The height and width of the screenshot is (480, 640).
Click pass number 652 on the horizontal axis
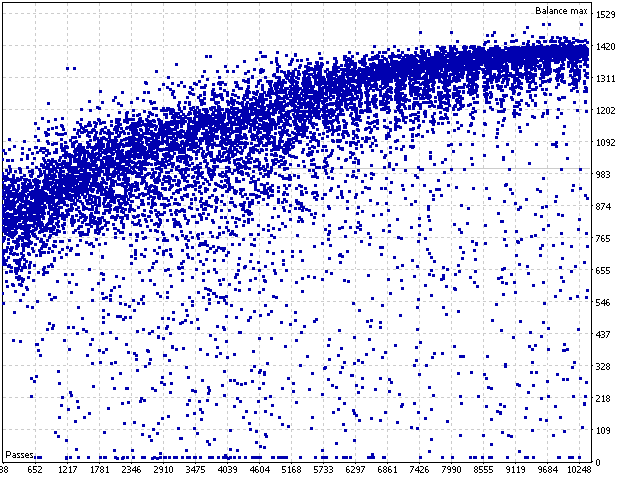(x=35, y=470)
